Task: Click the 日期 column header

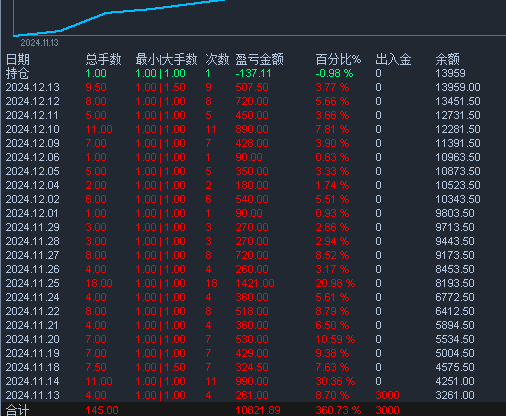Action: click(18, 59)
